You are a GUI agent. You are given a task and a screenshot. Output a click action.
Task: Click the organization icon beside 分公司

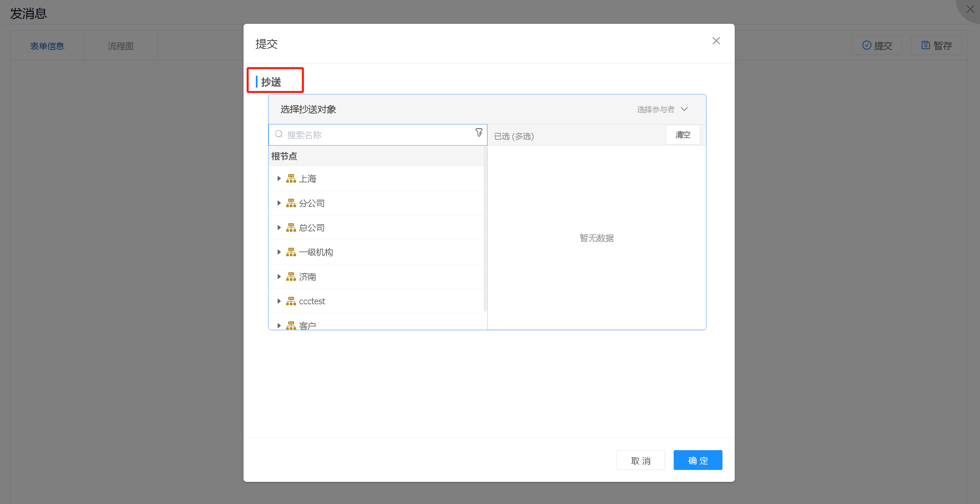[291, 203]
